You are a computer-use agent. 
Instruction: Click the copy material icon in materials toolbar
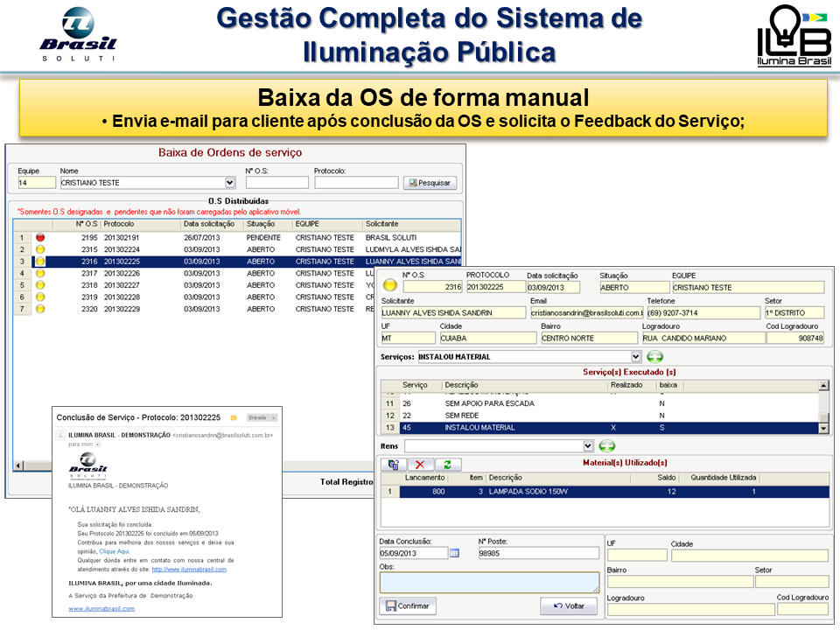pyautogui.click(x=393, y=465)
